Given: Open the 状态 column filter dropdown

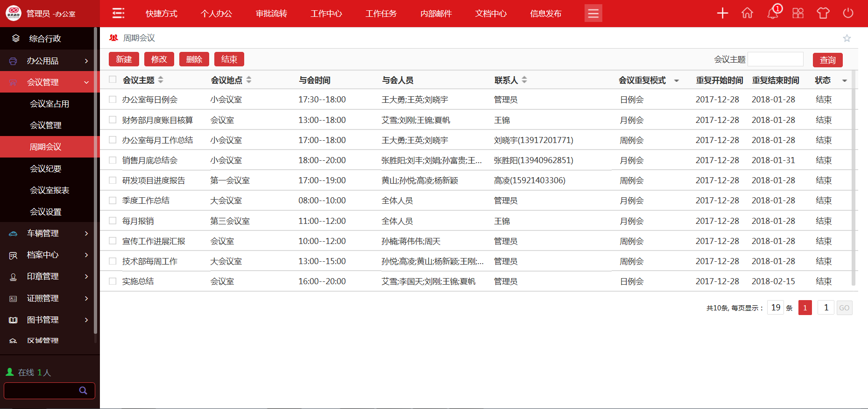Looking at the screenshot, I should pos(844,81).
